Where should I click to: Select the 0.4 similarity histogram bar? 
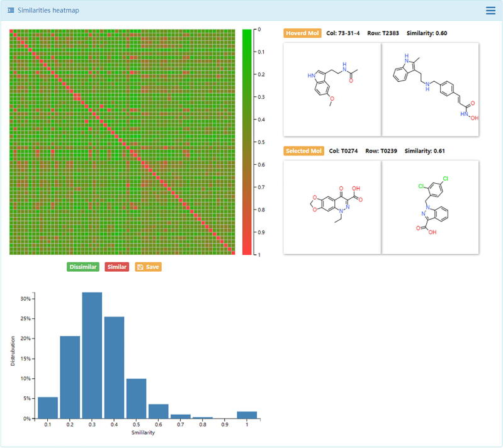pos(114,368)
